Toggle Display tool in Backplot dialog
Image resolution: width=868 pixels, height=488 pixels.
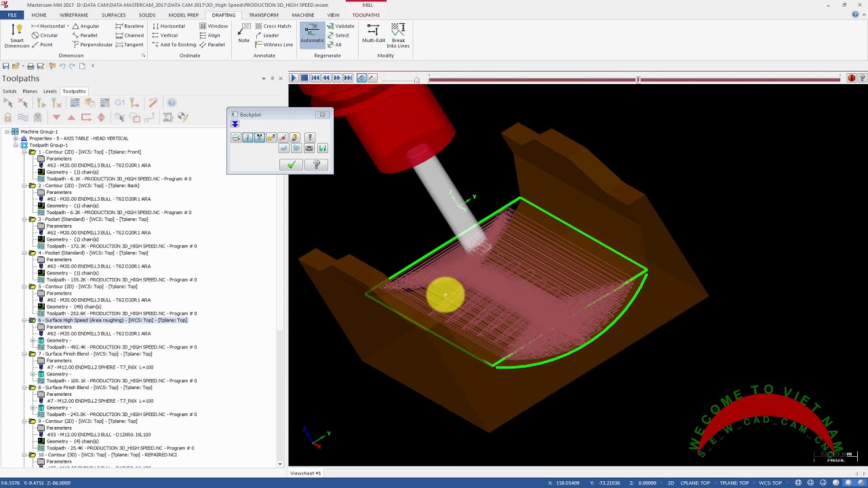point(247,138)
